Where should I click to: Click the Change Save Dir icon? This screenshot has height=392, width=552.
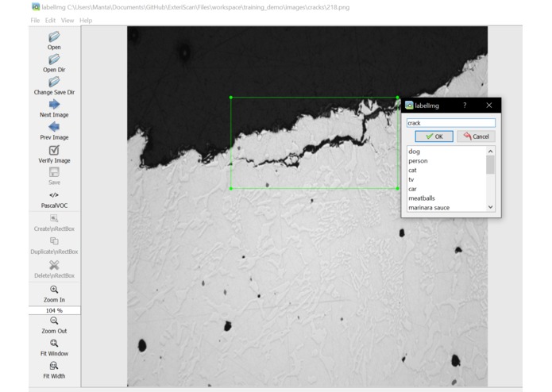pos(54,82)
